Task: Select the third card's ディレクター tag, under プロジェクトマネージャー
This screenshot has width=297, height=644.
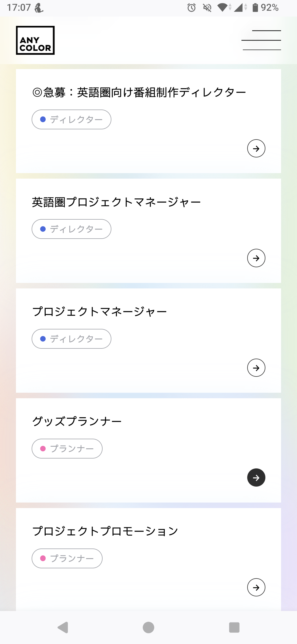Action: (x=71, y=339)
